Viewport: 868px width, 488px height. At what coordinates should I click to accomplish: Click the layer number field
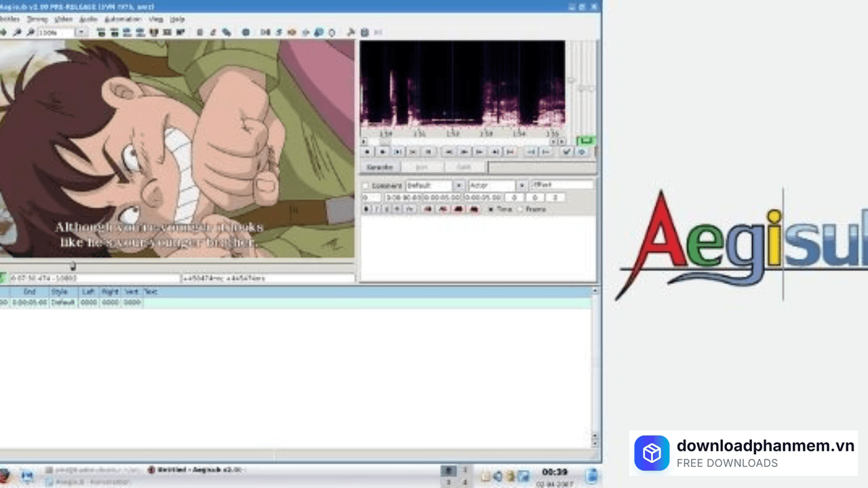371,197
